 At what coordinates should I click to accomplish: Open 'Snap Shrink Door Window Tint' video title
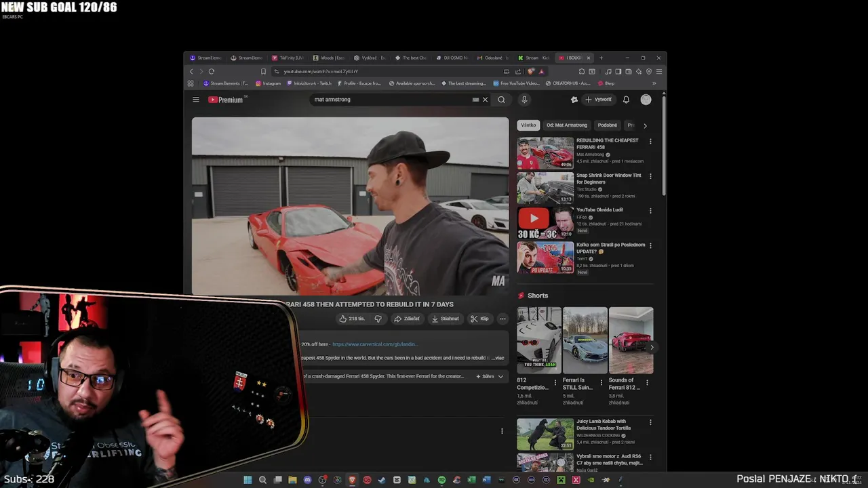pyautogui.click(x=608, y=178)
